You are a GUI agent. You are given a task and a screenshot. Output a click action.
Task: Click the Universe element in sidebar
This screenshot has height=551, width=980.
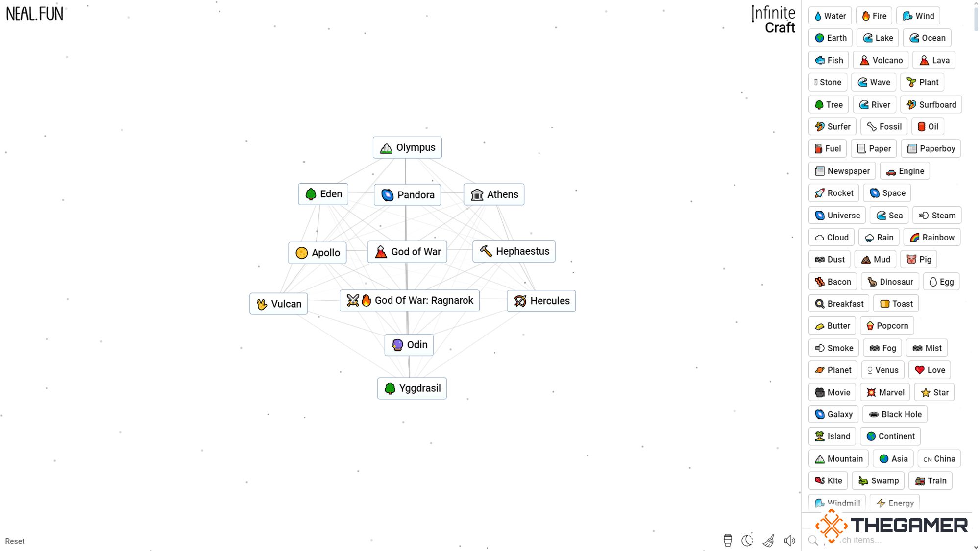838,216
